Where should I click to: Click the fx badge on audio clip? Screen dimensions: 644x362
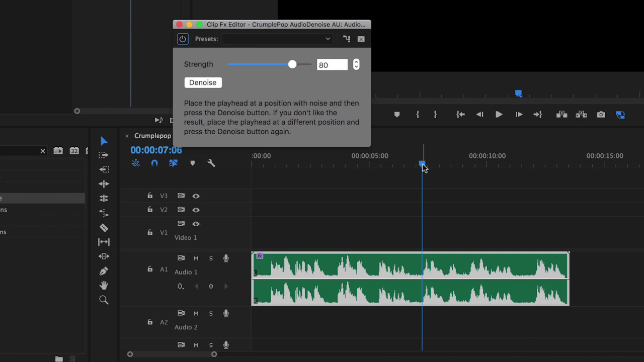click(260, 256)
